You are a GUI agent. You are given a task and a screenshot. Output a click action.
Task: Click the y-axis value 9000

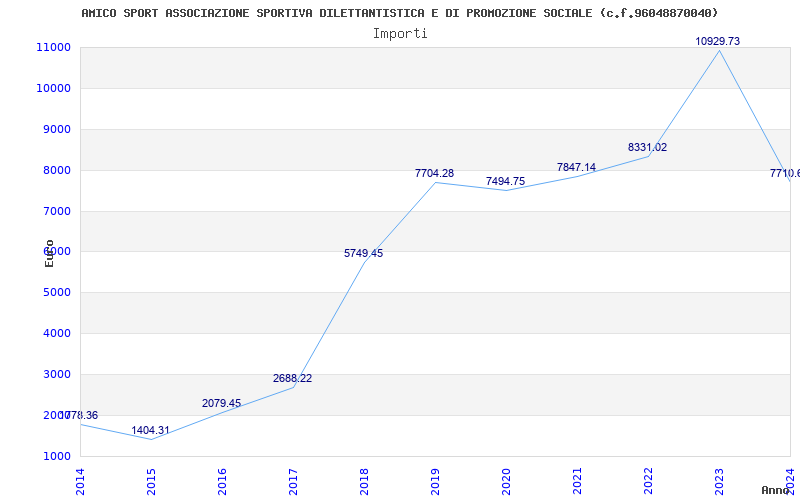57,129
